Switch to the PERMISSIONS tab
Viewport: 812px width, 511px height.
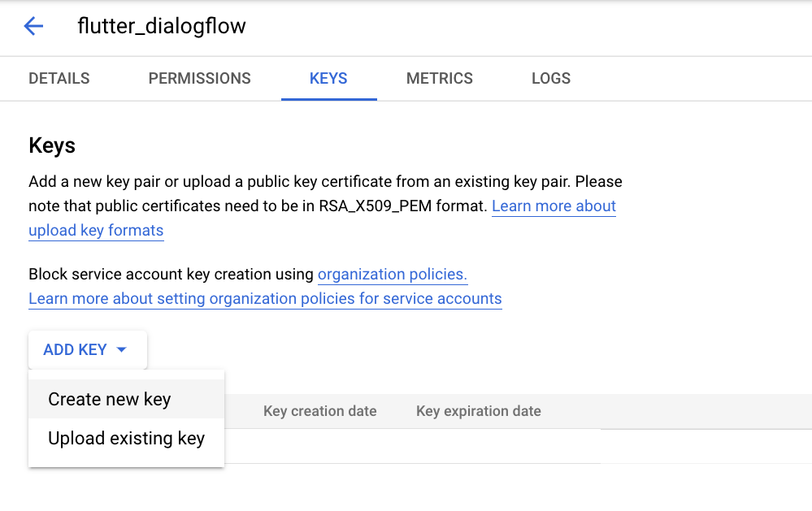(x=199, y=78)
